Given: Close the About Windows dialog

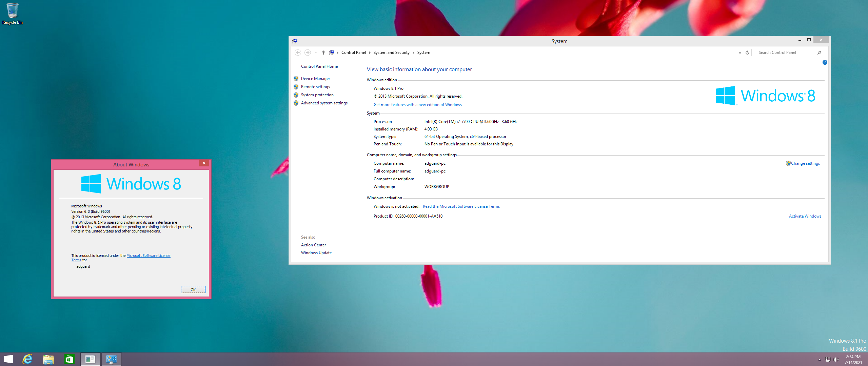Looking at the screenshot, I should [x=204, y=163].
